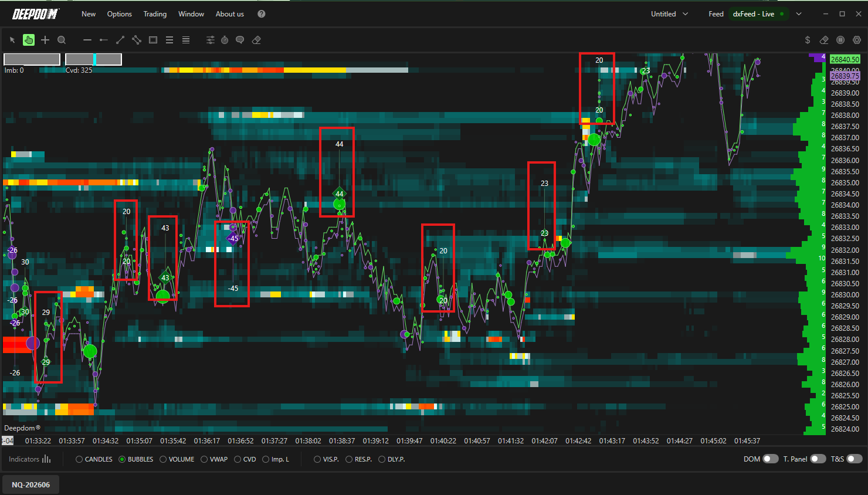This screenshot has height=495, width=868.
Task: Select the NQ-202606 instrument tab
Action: click(x=31, y=484)
